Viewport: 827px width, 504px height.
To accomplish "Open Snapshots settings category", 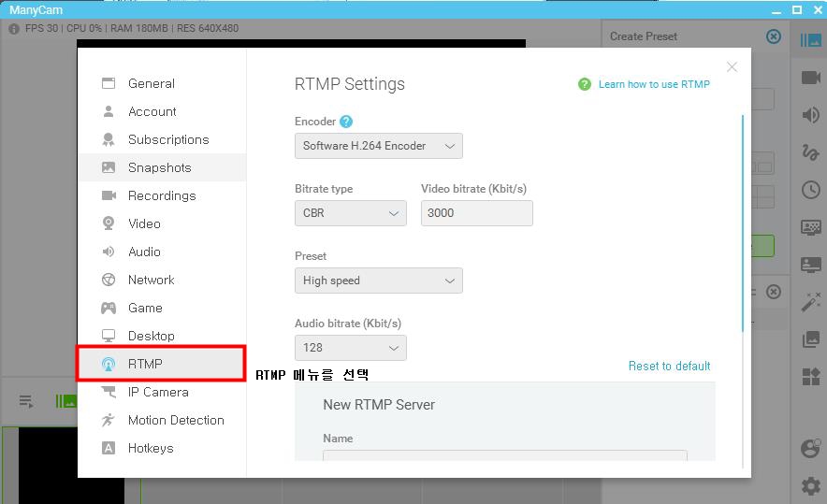I will coord(162,167).
